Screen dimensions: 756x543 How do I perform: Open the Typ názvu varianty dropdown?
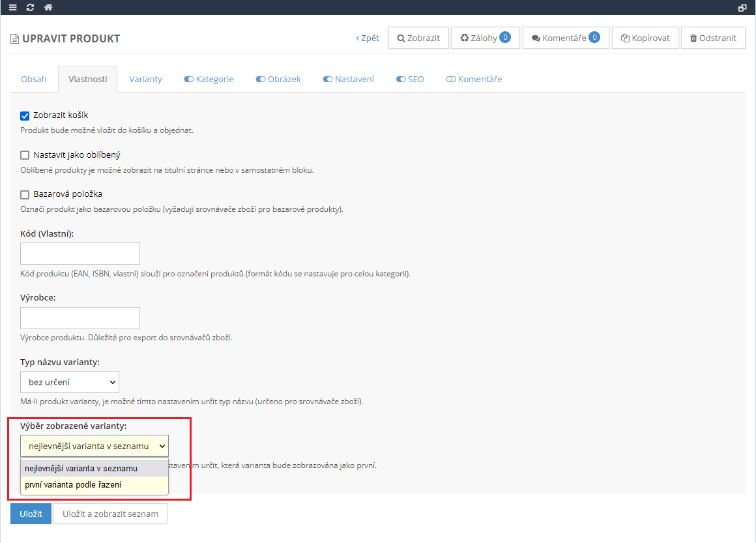(70, 382)
